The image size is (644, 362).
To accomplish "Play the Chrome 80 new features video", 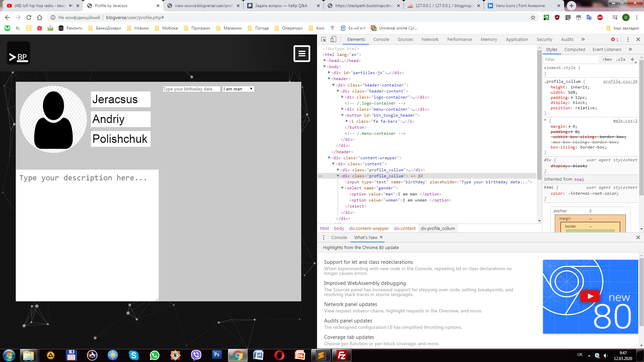I will click(590, 296).
